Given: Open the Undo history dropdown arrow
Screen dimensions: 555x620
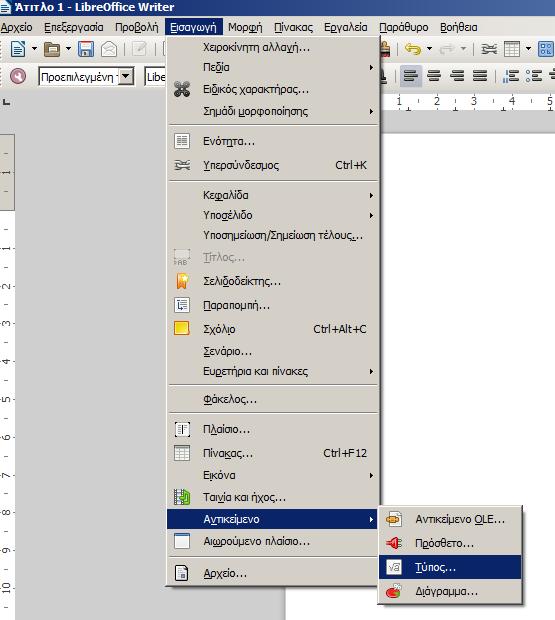Looking at the screenshot, I should coord(430,49).
